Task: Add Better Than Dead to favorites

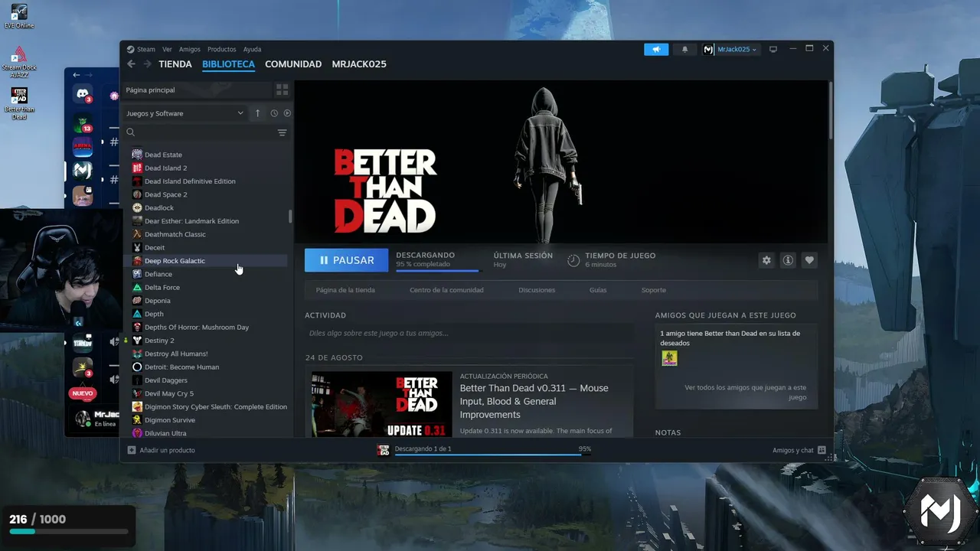Action: pos(809,260)
